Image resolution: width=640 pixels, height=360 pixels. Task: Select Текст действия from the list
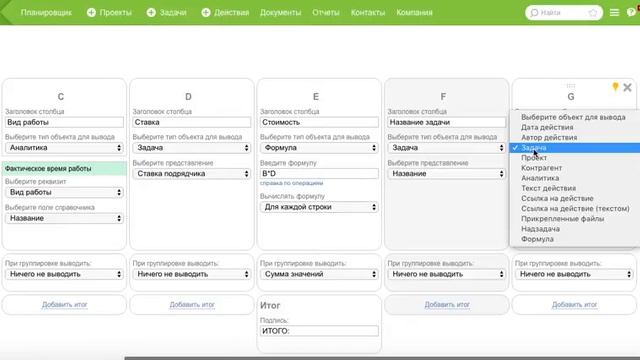(575, 188)
